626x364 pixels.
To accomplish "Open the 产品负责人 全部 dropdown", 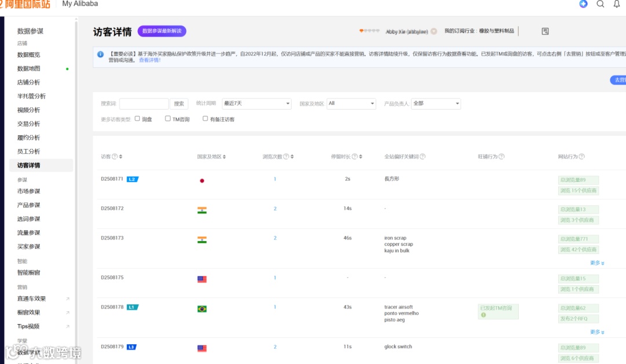I will pos(436,103).
